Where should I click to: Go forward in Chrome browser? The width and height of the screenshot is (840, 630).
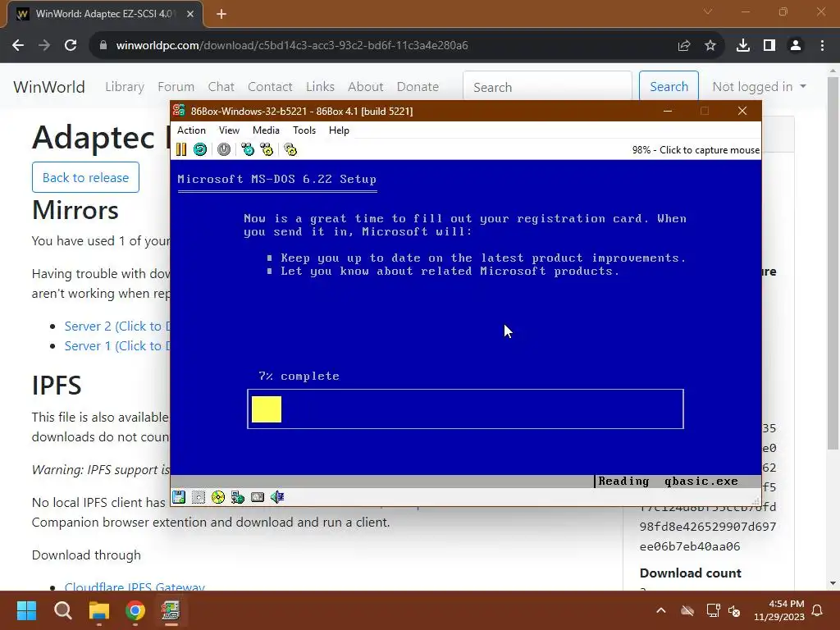click(x=44, y=46)
